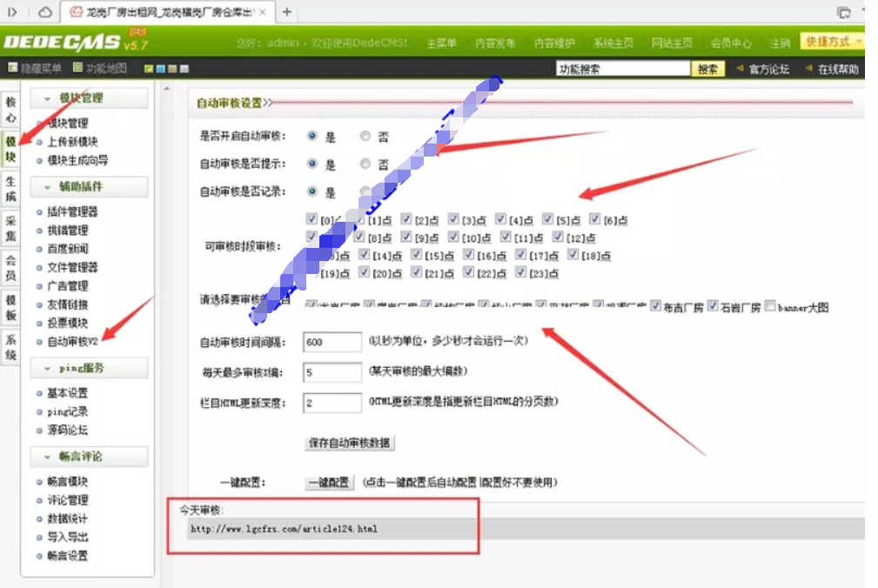Click the 隐藏菜单 (hide menu) icon
This screenshot has height=588, width=878.
pos(13,67)
